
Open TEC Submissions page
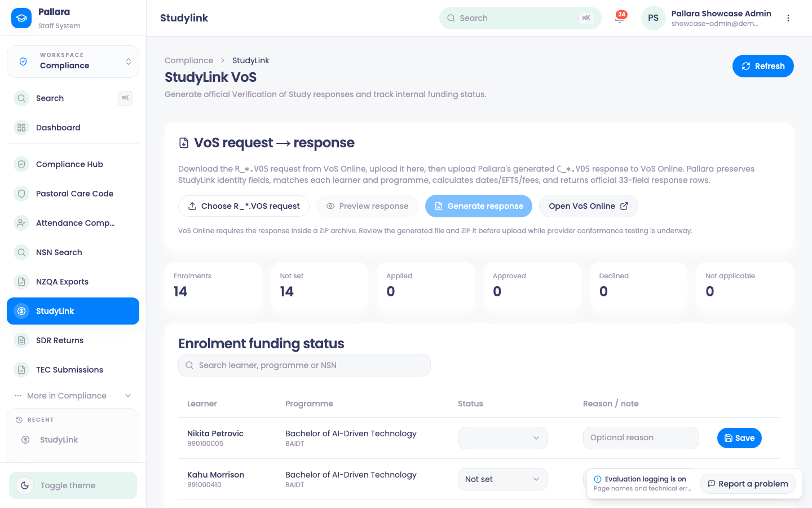(x=73, y=370)
